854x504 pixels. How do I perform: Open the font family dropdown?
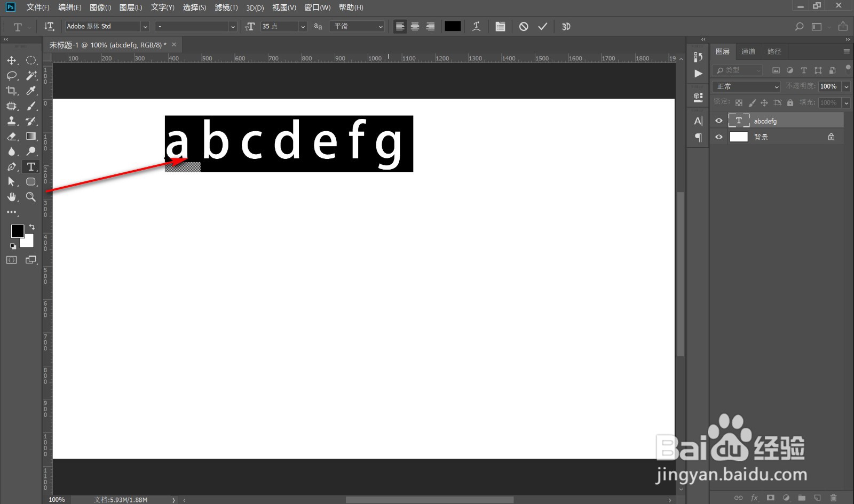coord(145,26)
